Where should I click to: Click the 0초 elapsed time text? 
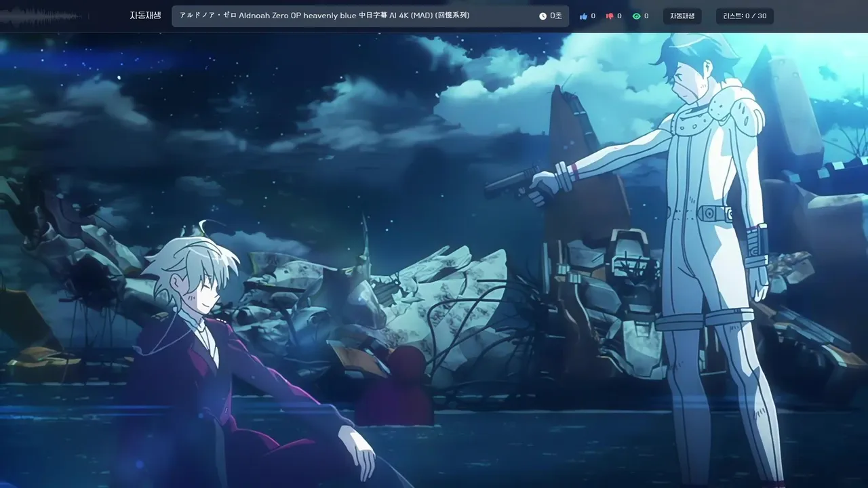click(x=556, y=16)
